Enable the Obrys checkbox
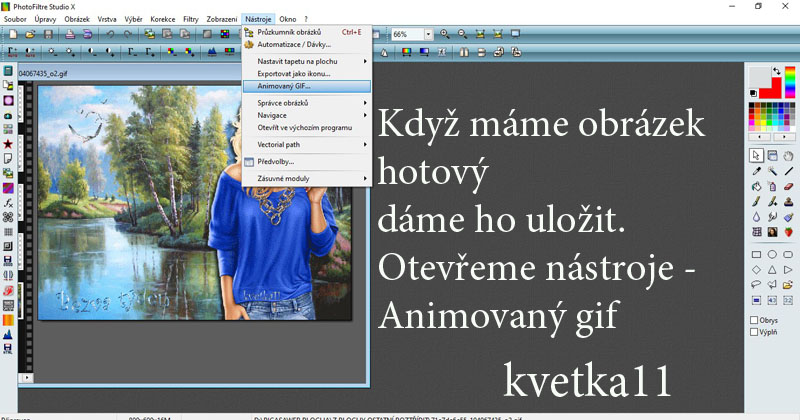The image size is (800, 420). point(754,320)
